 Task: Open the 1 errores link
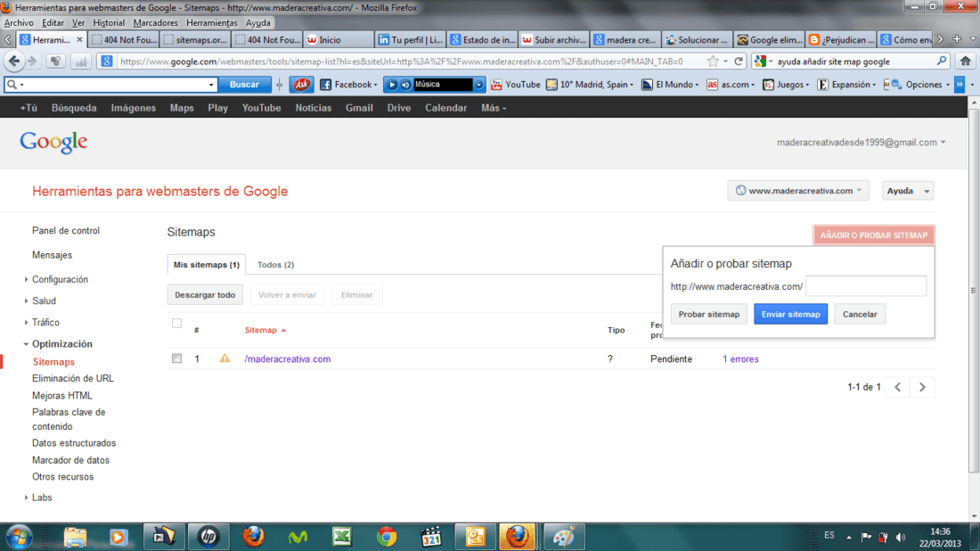740,359
